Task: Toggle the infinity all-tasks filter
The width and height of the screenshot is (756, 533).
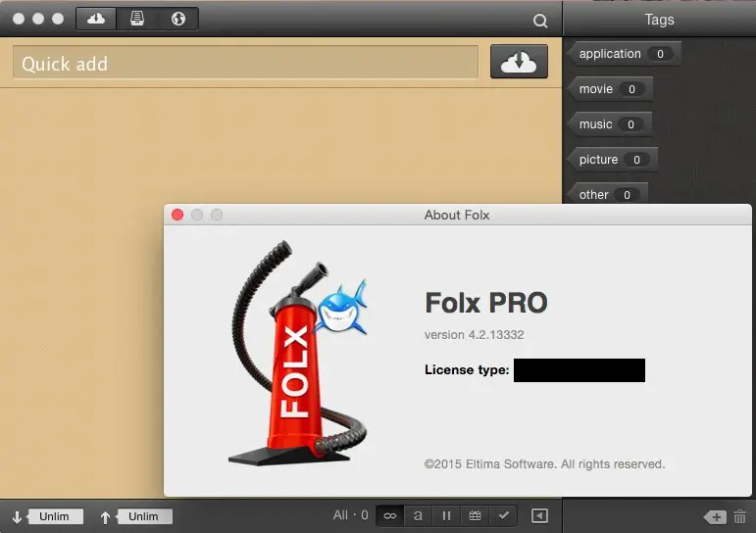Action: coord(390,516)
